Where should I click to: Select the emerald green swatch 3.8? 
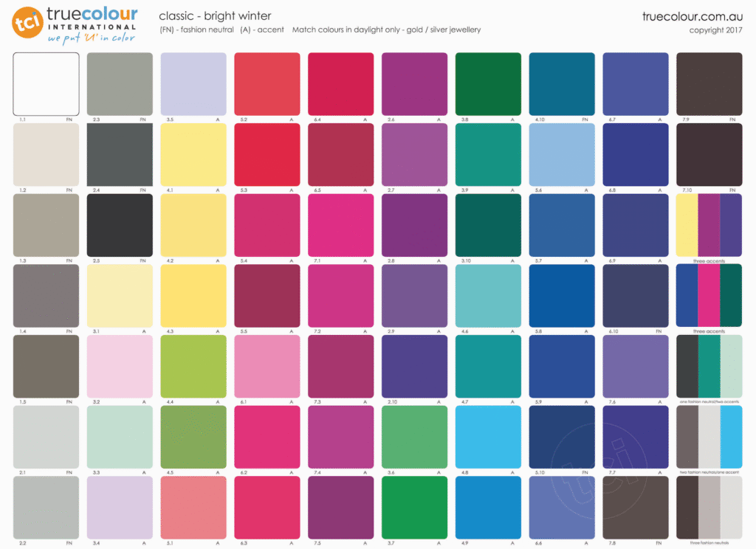tap(489, 83)
